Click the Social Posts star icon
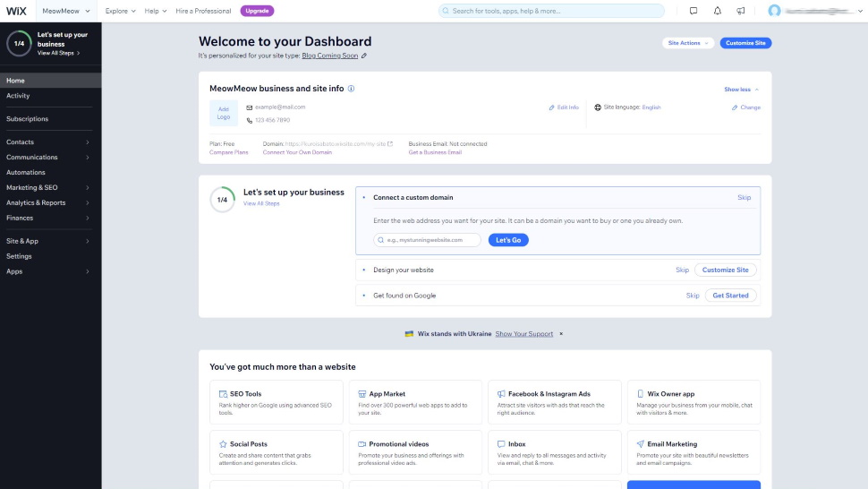868x489 pixels. [x=223, y=444]
